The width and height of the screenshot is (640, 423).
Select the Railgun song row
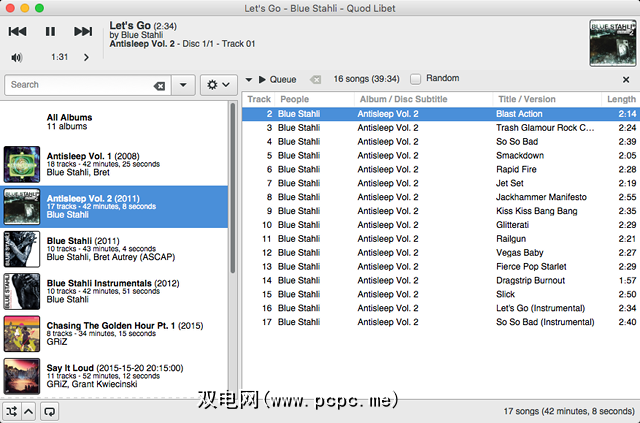[x=441, y=239]
